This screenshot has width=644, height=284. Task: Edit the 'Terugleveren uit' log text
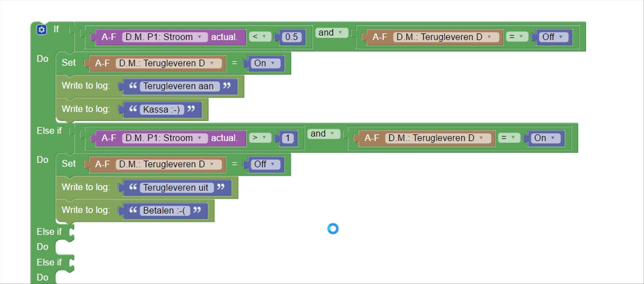(176, 188)
